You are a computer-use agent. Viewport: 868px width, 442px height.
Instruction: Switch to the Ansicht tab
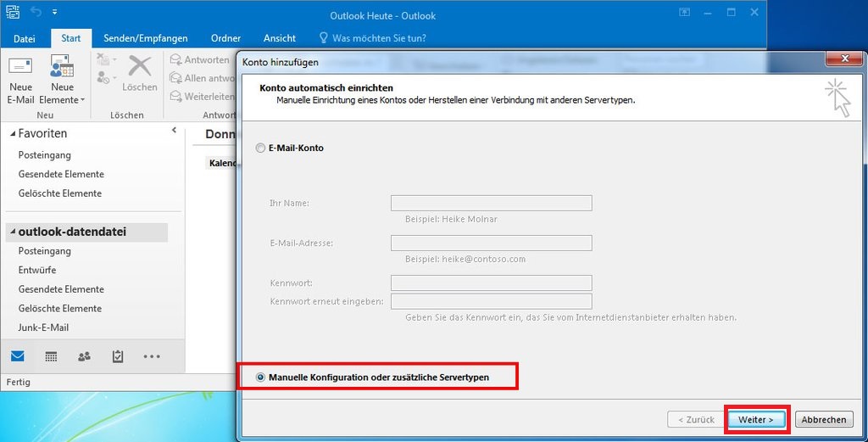tap(280, 38)
